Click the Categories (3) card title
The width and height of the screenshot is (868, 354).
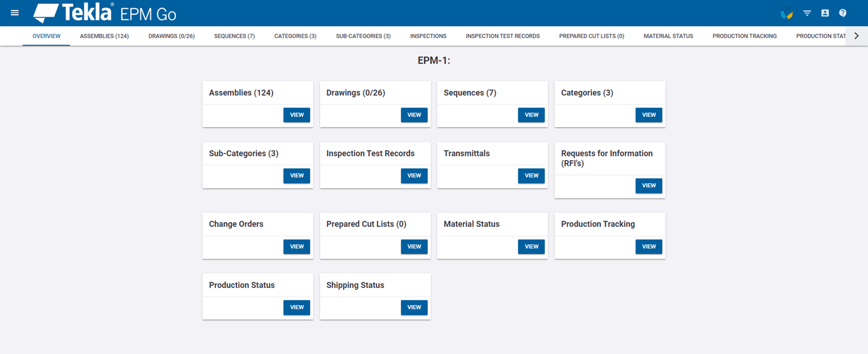(587, 93)
